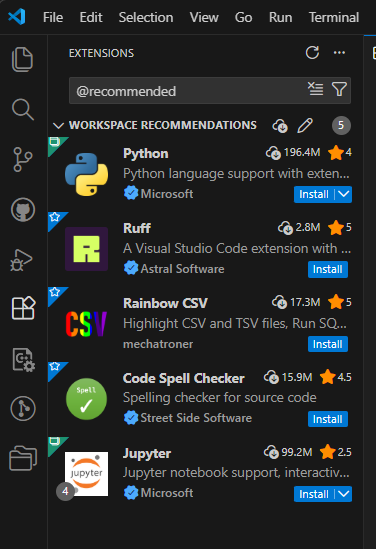376x549 pixels.
Task: Click Jupyter's 2.5 star rating
Action: click(336, 452)
